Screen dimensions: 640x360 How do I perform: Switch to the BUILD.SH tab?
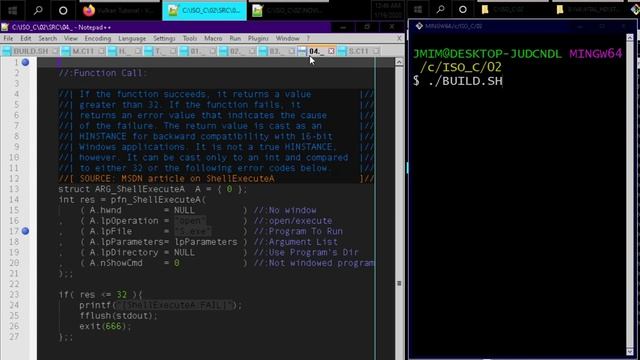tap(31, 51)
